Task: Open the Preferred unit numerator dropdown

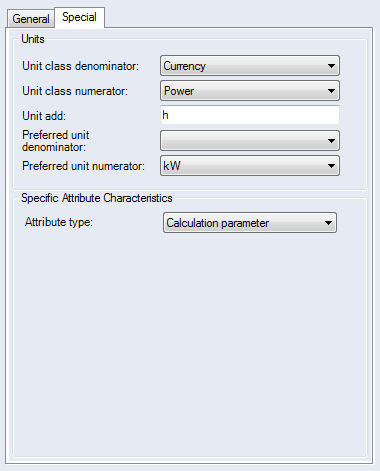Action: pyautogui.click(x=250, y=166)
